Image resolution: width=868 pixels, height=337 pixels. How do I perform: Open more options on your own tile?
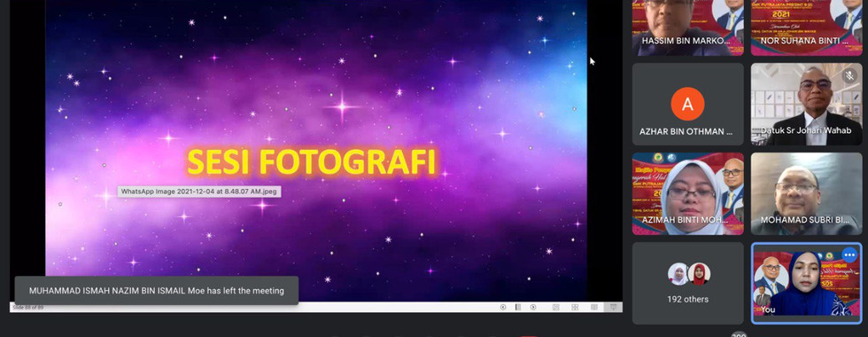[x=849, y=255]
